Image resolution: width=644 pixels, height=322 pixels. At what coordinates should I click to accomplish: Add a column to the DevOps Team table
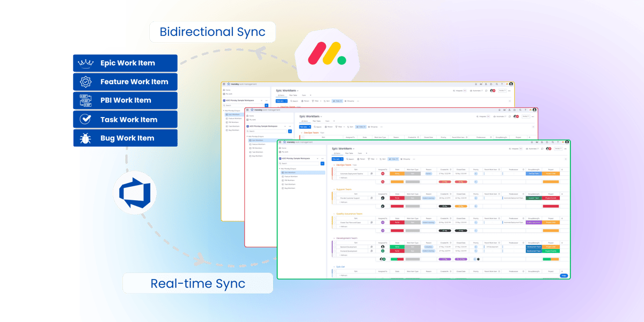(562, 170)
